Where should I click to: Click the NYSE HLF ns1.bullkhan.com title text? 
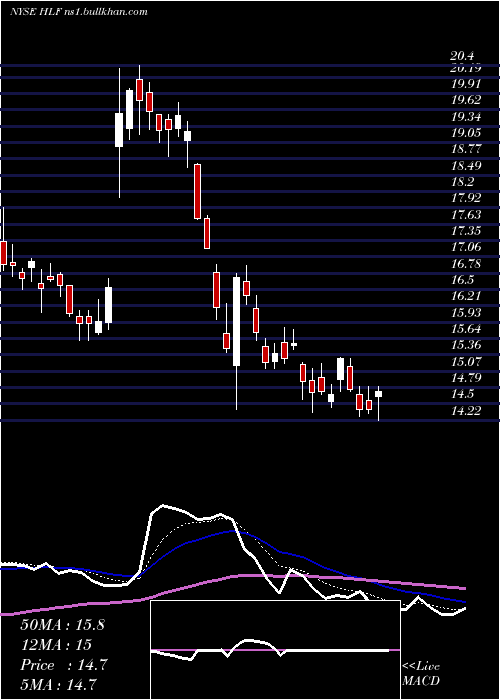(x=79, y=12)
